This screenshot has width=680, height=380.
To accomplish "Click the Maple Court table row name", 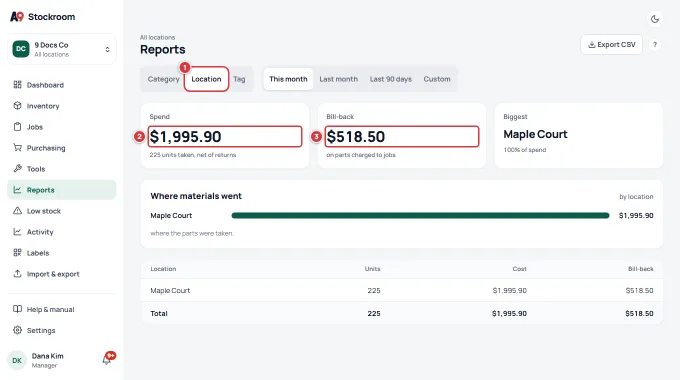I will 170,290.
